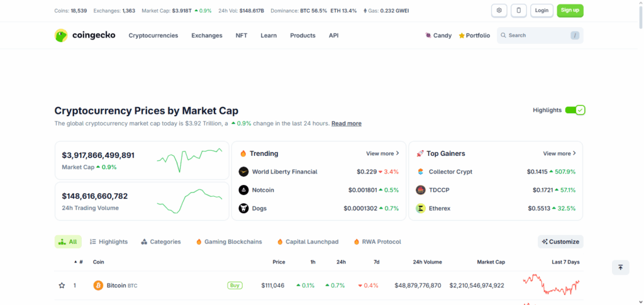The height and width of the screenshot is (305, 644).
Task: Select the All tab
Action: coord(68,241)
